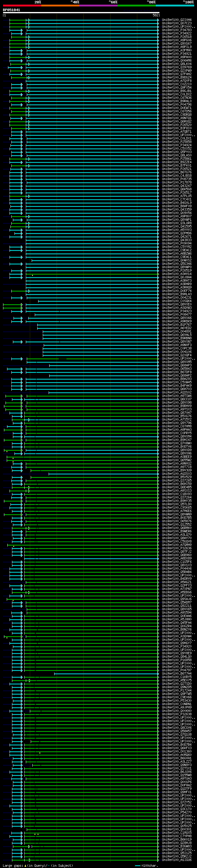Select hit UniRef100_Q39769
The height and width of the screenshot is (868, 197).
(x=177, y=67)
